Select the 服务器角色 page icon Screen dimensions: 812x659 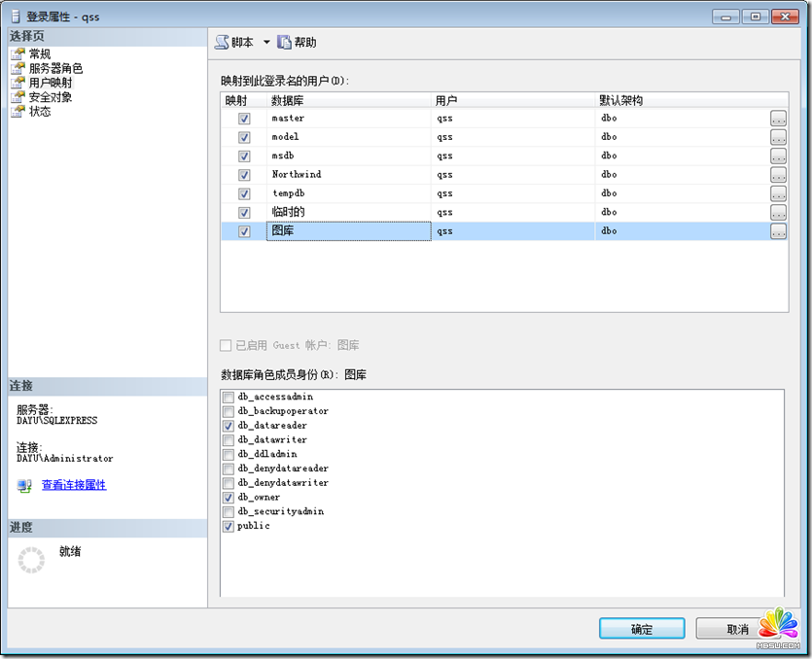coord(18,69)
